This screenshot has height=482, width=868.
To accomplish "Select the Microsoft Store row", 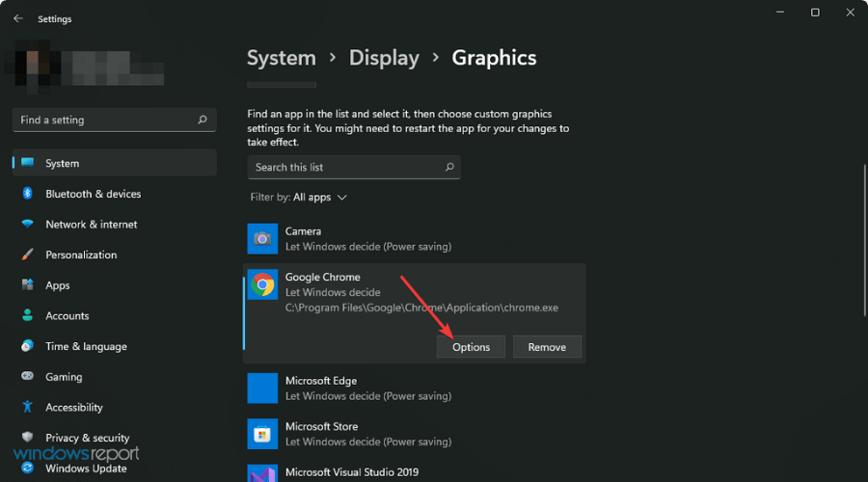I will click(x=414, y=434).
